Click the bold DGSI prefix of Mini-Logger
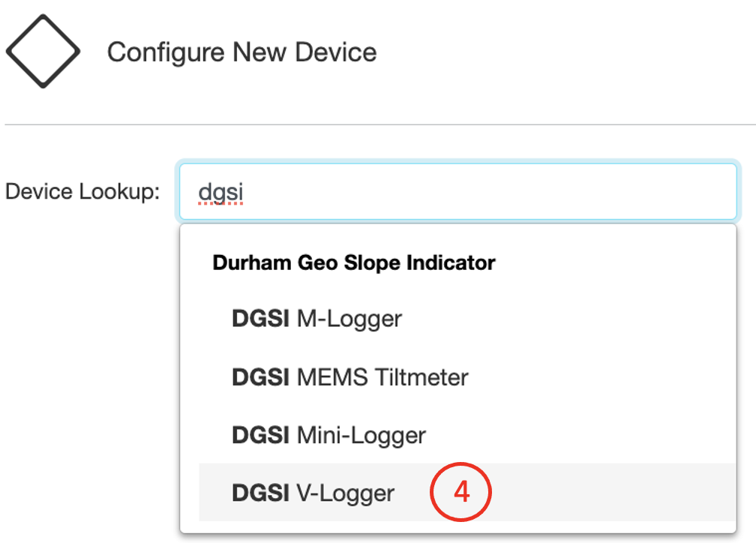The image size is (756, 543). [260, 435]
